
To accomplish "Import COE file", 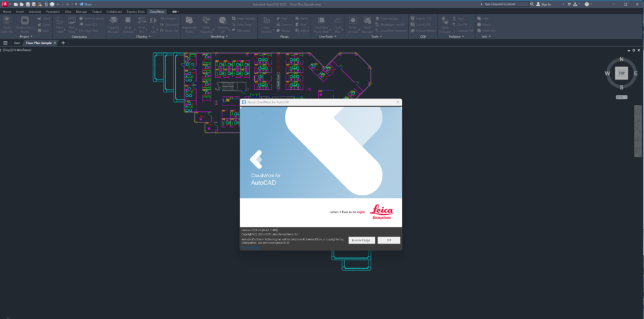I will coord(421,18).
